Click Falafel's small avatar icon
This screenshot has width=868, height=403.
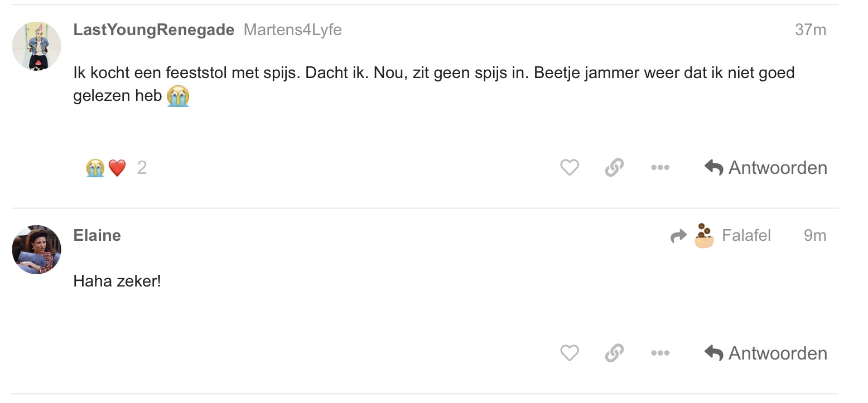[704, 235]
